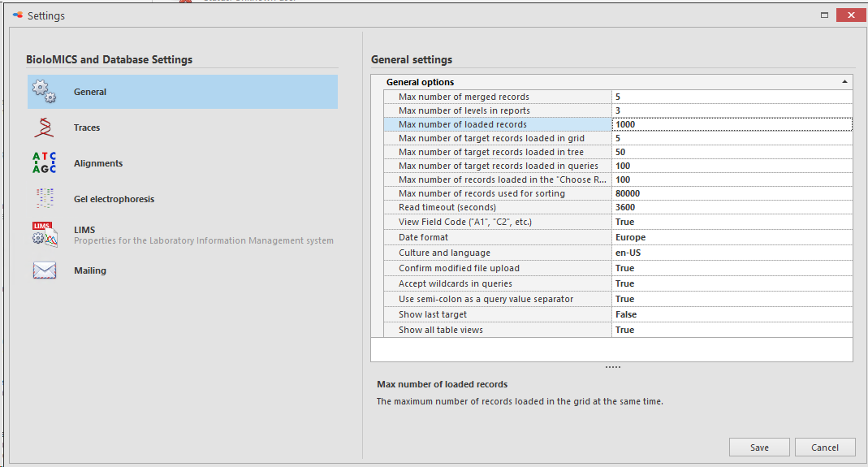Cancel the settings dialog

click(825, 448)
